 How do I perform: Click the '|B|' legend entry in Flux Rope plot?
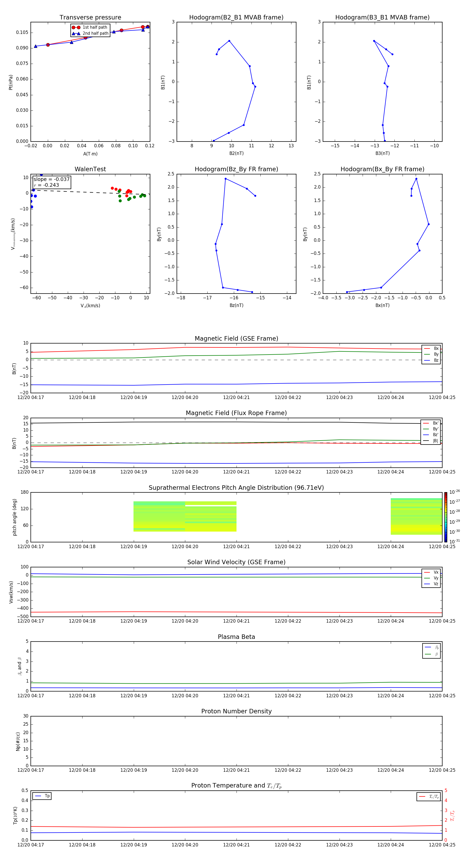pos(431,441)
